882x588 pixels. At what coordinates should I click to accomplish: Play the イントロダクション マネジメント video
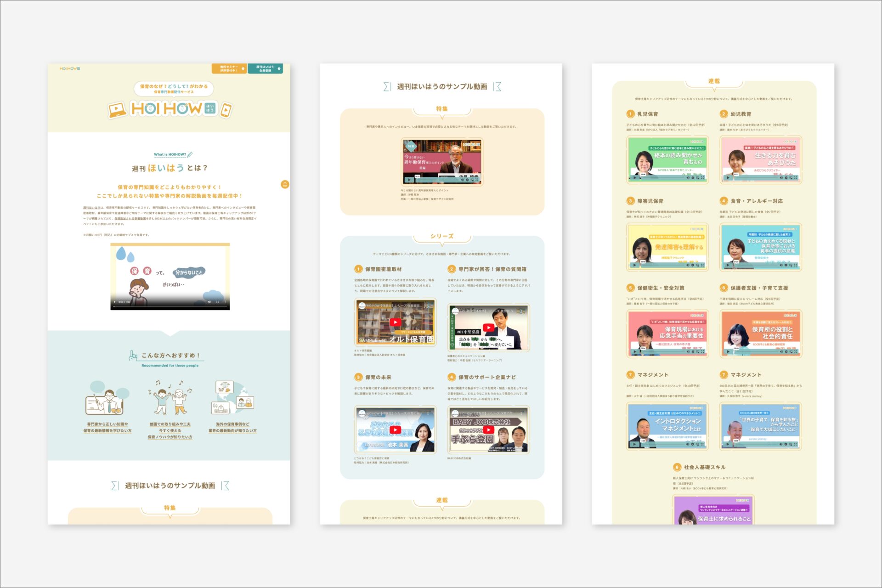point(635,444)
